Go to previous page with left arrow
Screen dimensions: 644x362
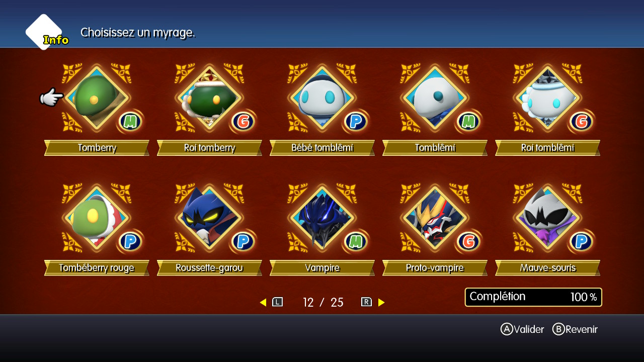pyautogui.click(x=263, y=302)
